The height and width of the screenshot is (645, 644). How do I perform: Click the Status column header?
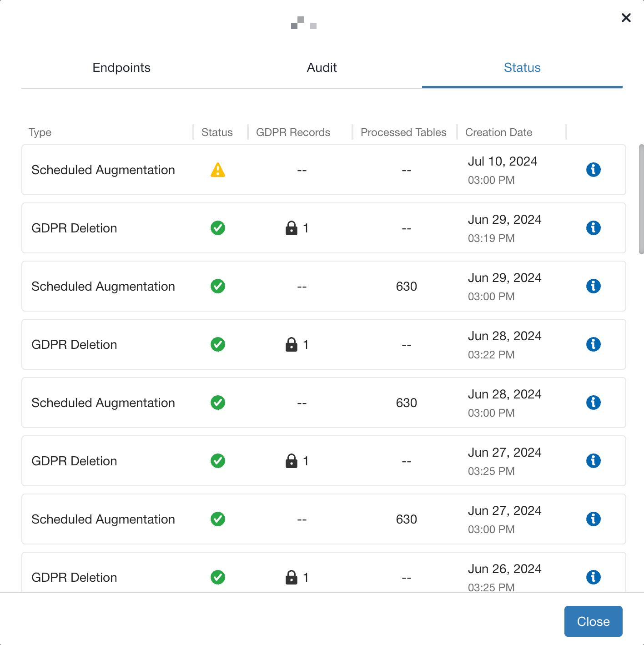point(217,132)
